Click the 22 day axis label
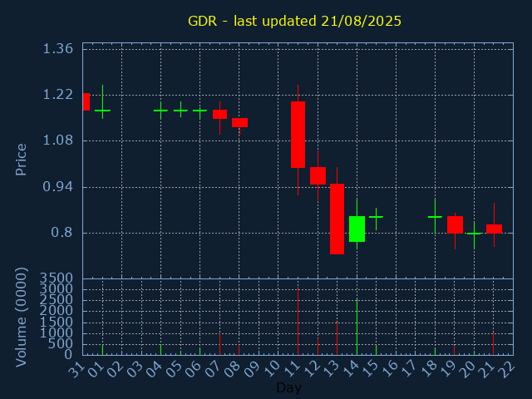Image resolution: width=532 pixels, height=399 pixels. click(507, 369)
